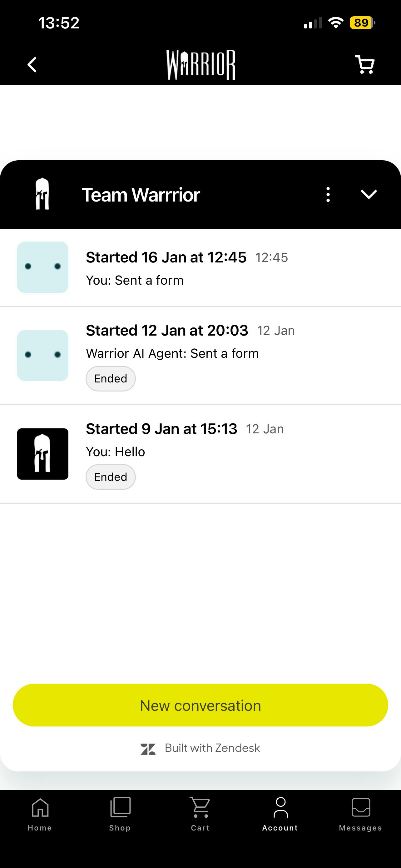Start a New conversation
The width and height of the screenshot is (401, 868).
coord(200,705)
